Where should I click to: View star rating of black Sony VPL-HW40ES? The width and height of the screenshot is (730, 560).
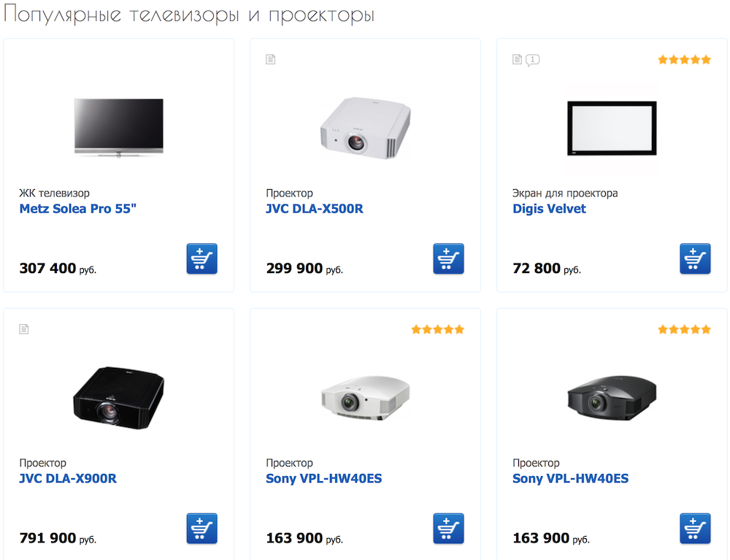click(x=685, y=329)
